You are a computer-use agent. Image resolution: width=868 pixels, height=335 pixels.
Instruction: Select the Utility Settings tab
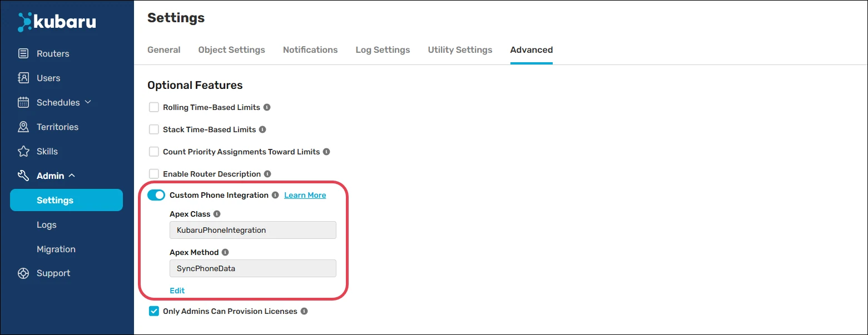click(x=460, y=50)
